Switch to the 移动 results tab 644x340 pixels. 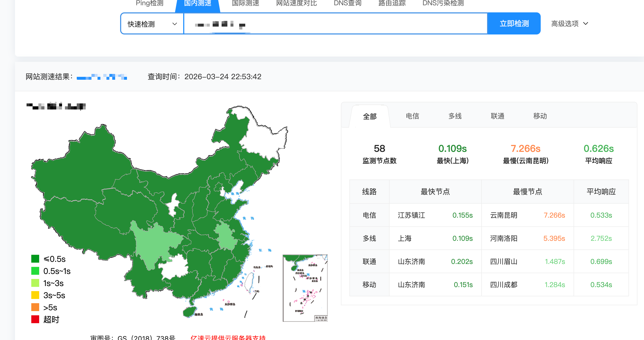[540, 116]
